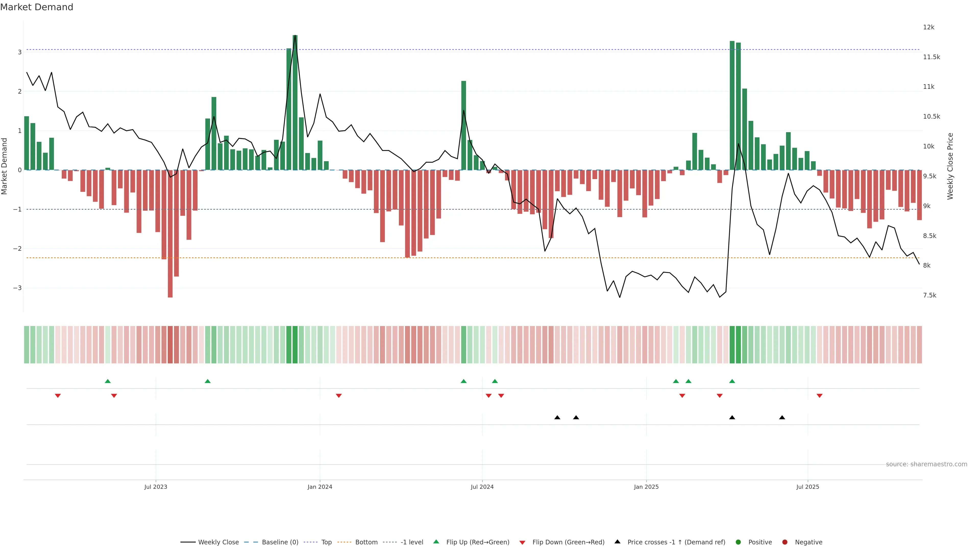Click last red flip-down marker after Jul 2025
The height and width of the screenshot is (551, 980).
coord(819,396)
